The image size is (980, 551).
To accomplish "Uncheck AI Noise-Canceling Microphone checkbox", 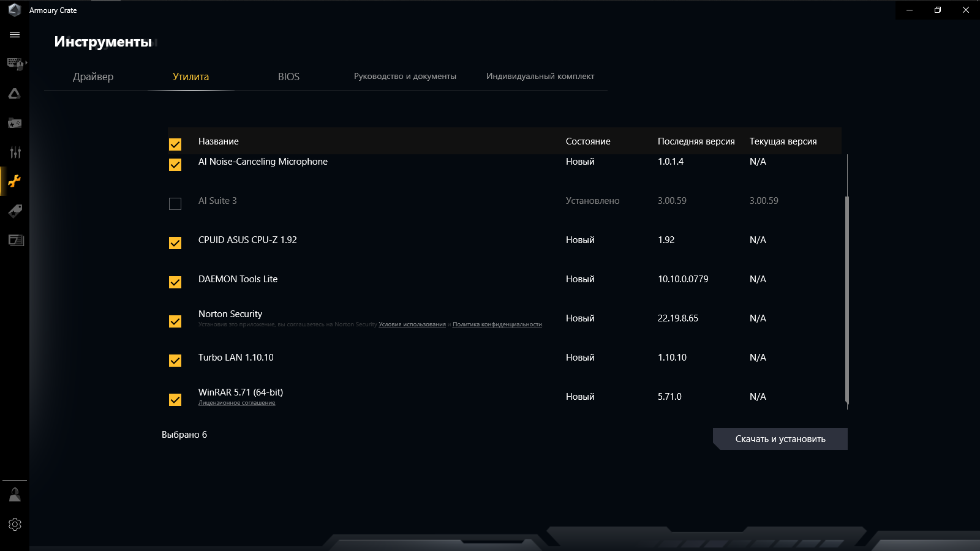I will coord(175,165).
